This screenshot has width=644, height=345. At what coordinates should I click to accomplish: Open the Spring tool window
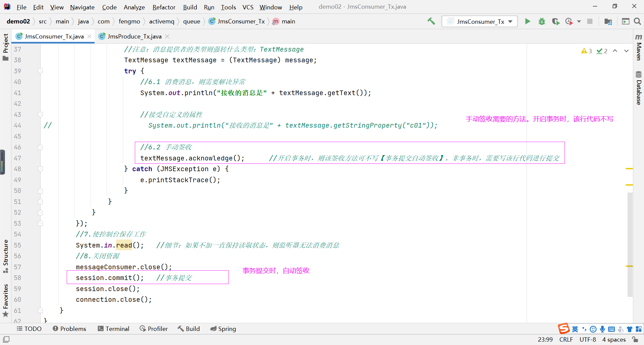[x=223, y=329]
